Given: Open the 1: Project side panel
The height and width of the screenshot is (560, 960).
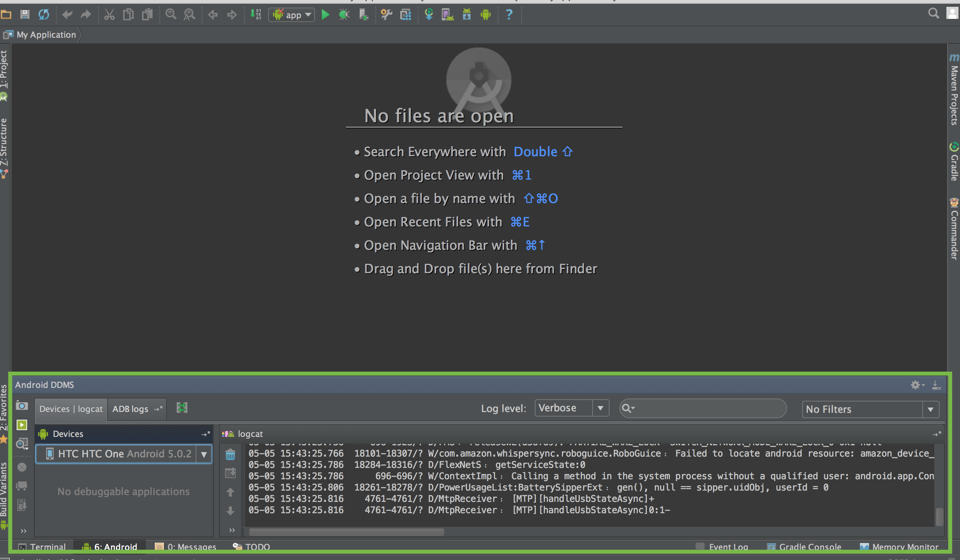Looking at the screenshot, I should coord(4,75).
